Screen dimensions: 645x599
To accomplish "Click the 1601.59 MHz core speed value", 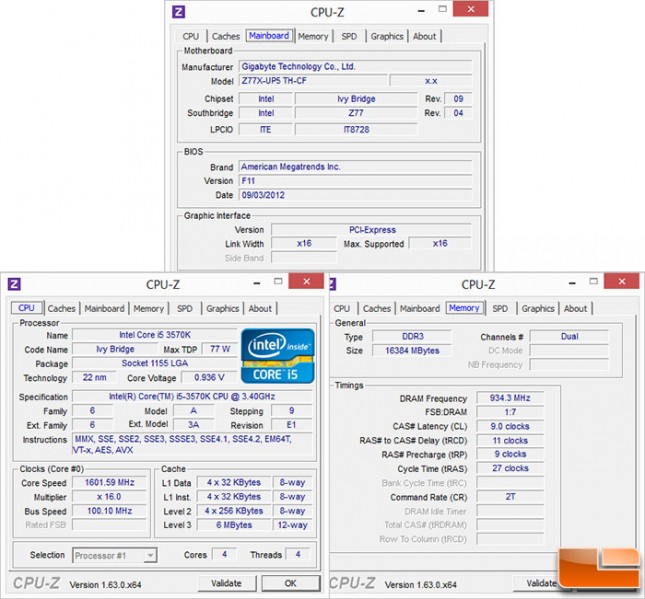I will pos(109,482).
